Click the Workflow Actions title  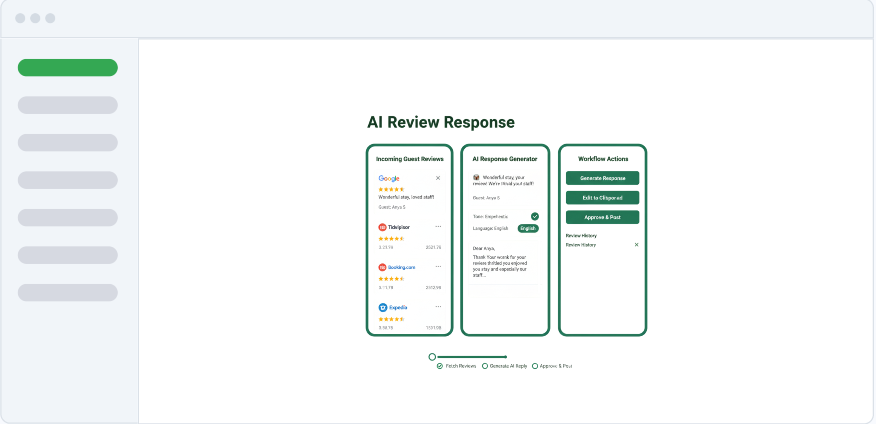click(x=603, y=159)
